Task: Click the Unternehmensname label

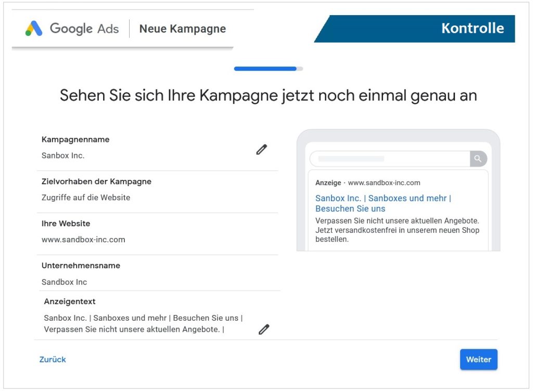Action: click(x=81, y=266)
